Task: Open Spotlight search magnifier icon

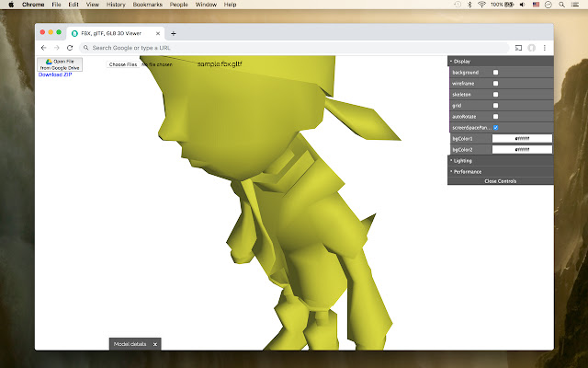Action: (561, 5)
